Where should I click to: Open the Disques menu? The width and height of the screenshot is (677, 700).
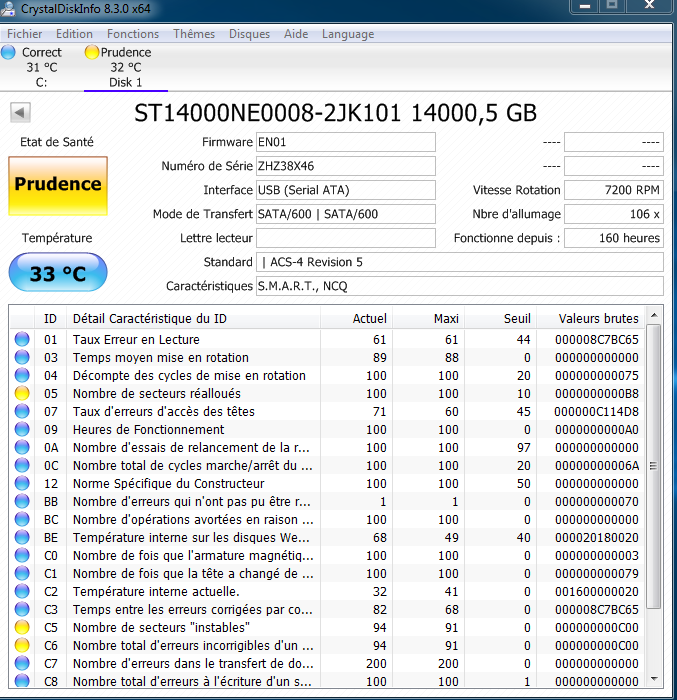pos(249,34)
